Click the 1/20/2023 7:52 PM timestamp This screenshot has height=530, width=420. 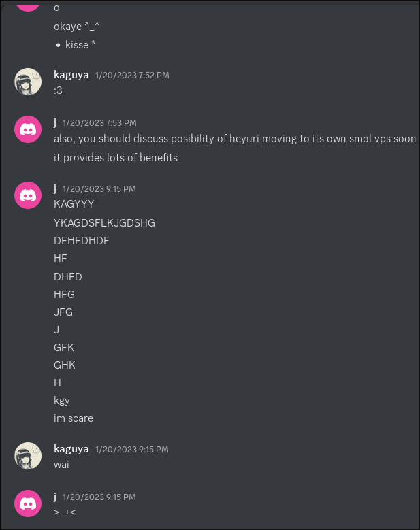pyautogui.click(x=132, y=76)
